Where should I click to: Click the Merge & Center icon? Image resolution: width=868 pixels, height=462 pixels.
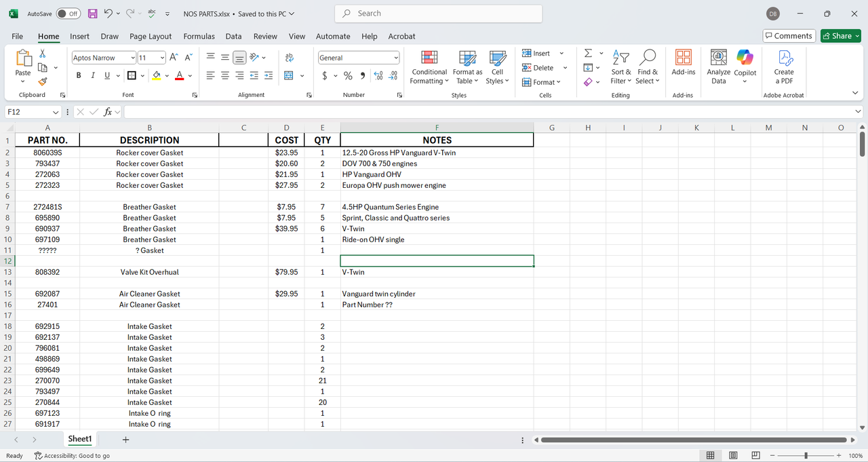[x=289, y=75]
